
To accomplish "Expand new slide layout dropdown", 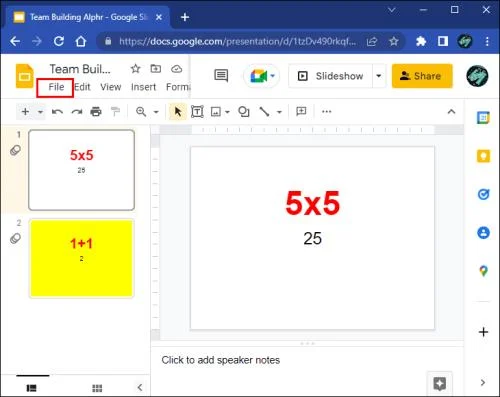I will click(x=40, y=112).
